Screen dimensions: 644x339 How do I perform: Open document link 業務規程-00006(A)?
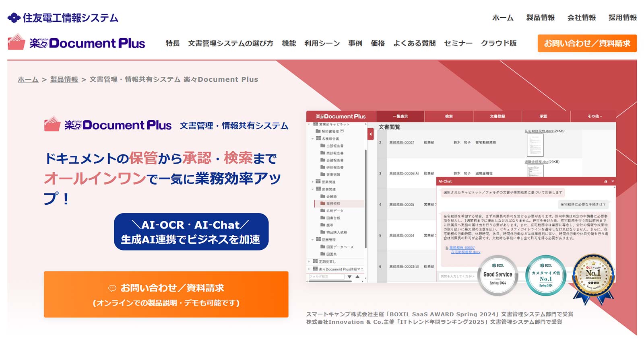[x=404, y=173]
